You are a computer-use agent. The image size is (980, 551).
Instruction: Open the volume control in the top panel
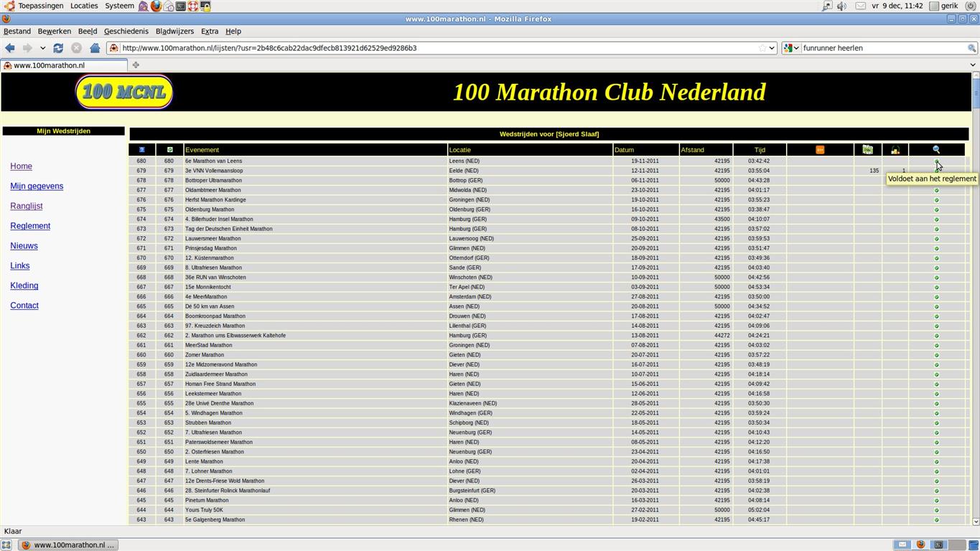841,6
